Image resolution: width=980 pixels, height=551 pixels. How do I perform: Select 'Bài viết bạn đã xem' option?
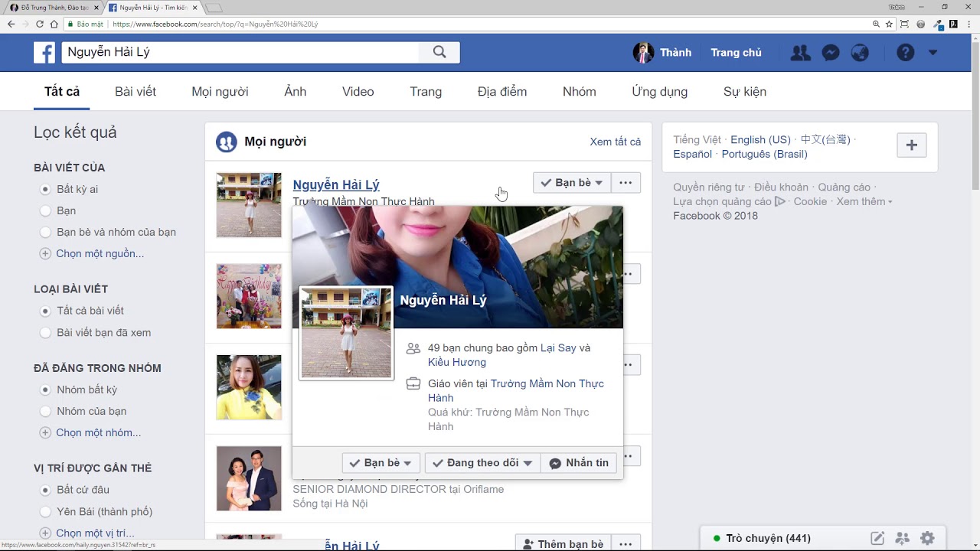click(x=46, y=333)
